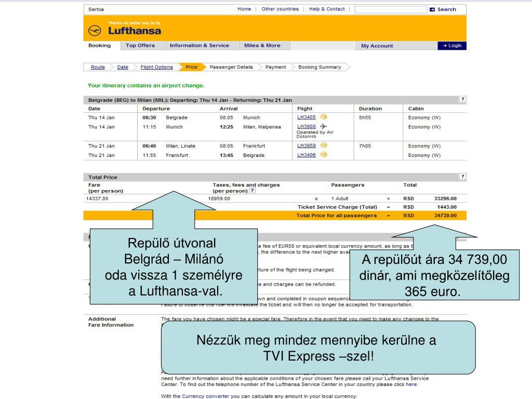Click the taxes amount 18959.00
This screenshot has width=532, height=399.
(219, 198)
